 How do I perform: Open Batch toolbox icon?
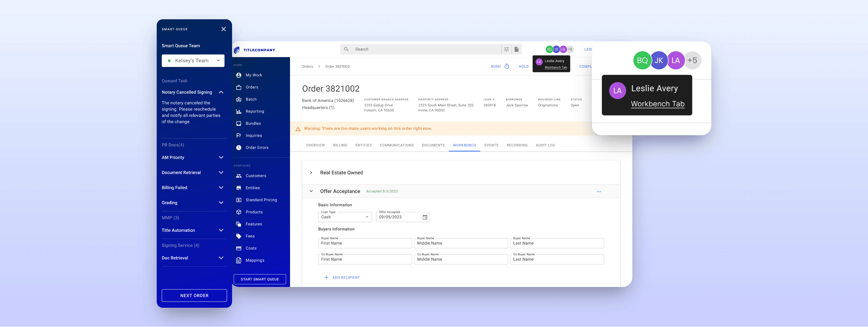click(x=239, y=99)
